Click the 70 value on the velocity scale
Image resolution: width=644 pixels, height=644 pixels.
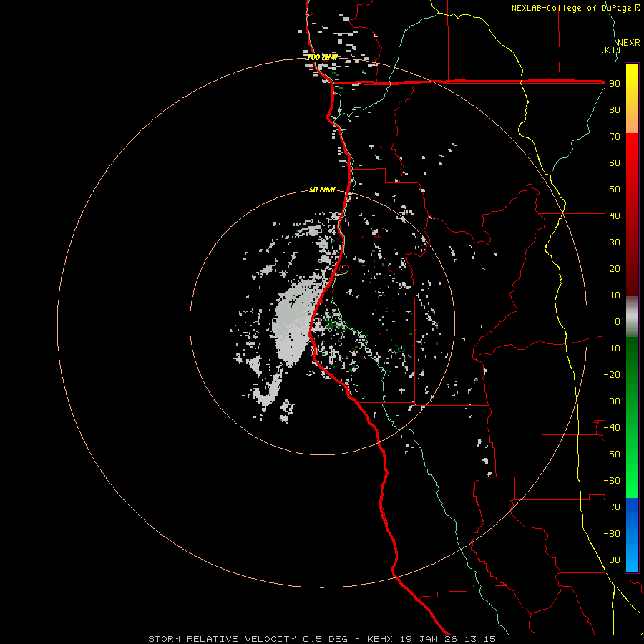[615, 137]
